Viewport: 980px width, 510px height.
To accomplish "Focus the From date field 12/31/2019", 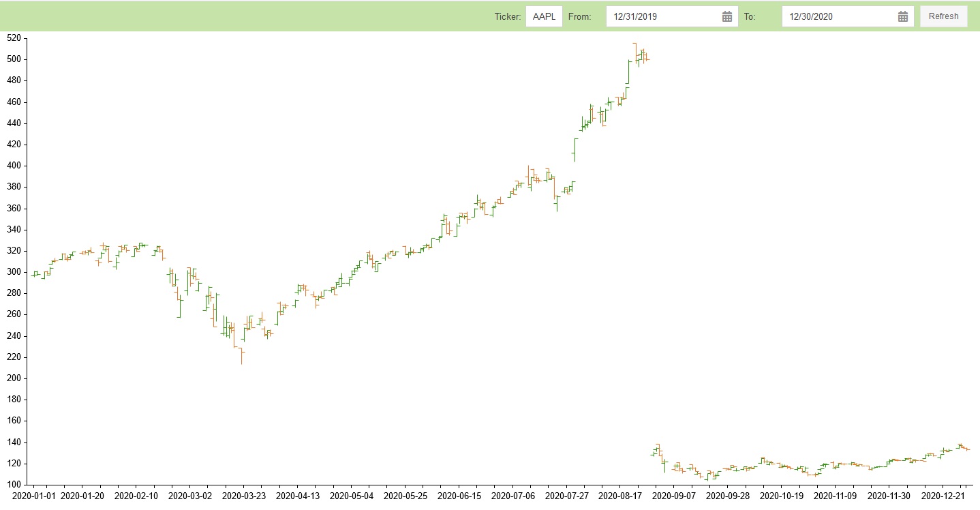I will click(x=672, y=16).
